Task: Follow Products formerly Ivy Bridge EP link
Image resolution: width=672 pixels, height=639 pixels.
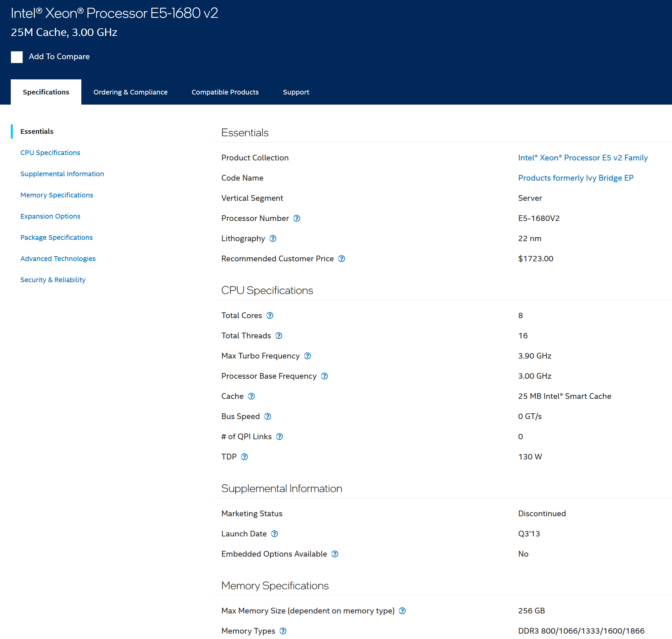Action: [575, 178]
